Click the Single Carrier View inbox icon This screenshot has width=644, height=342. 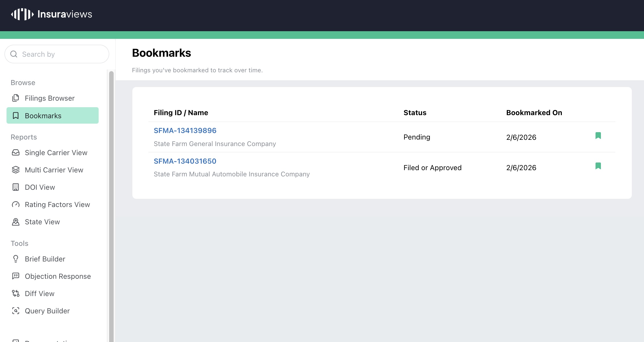pos(16,153)
